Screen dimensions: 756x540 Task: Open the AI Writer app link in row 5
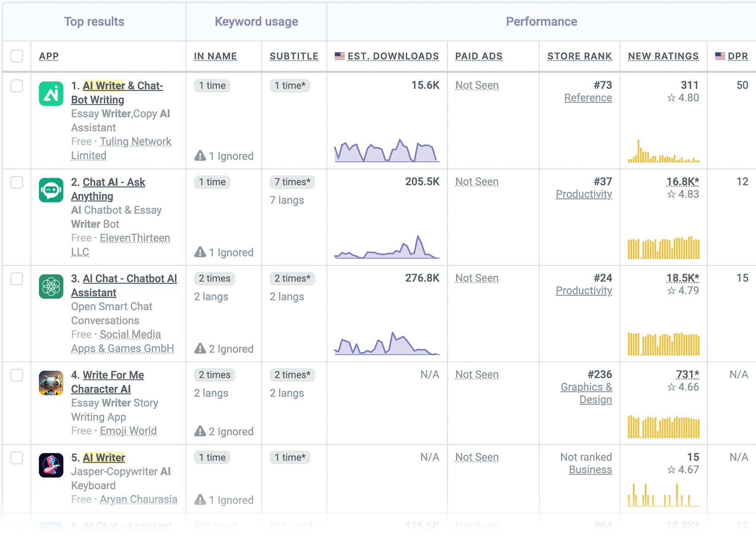pyautogui.click(x=104, y=457)
